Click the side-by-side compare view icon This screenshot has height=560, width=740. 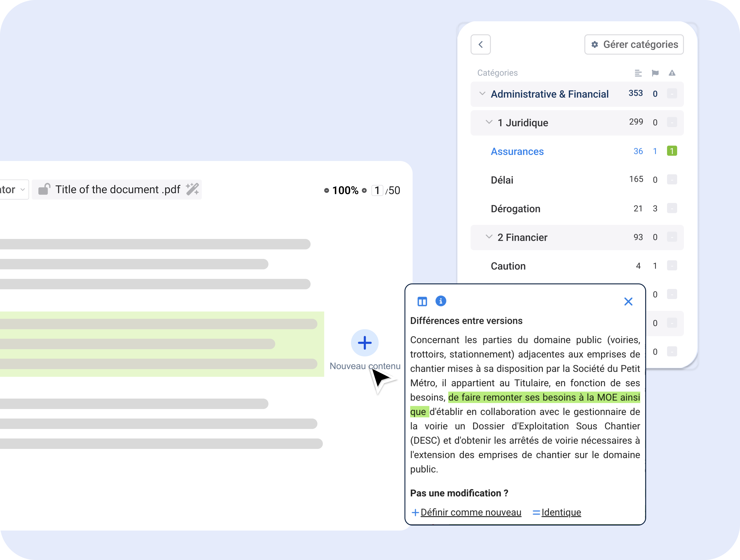(x=422, y=302)
